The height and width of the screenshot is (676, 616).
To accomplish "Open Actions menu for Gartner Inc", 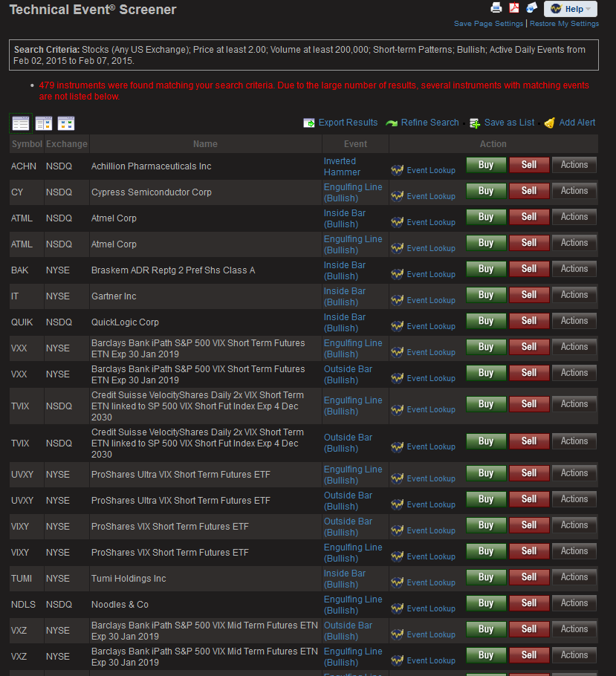I will coord(574,295).
